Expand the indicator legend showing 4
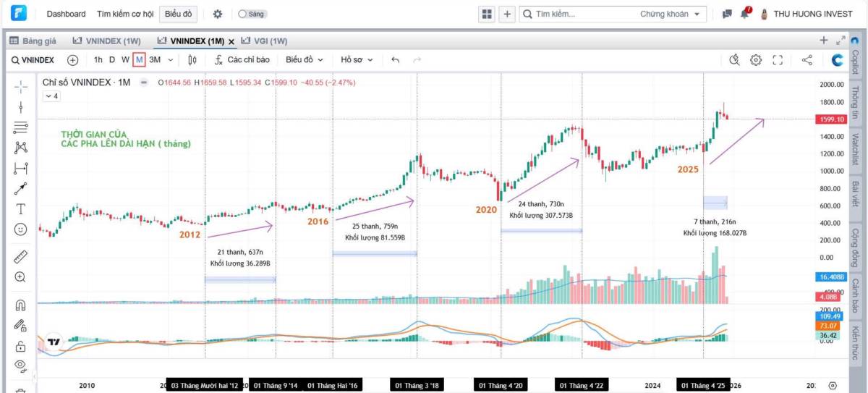Viewport: 868px width, 393px height. point(51,96)
